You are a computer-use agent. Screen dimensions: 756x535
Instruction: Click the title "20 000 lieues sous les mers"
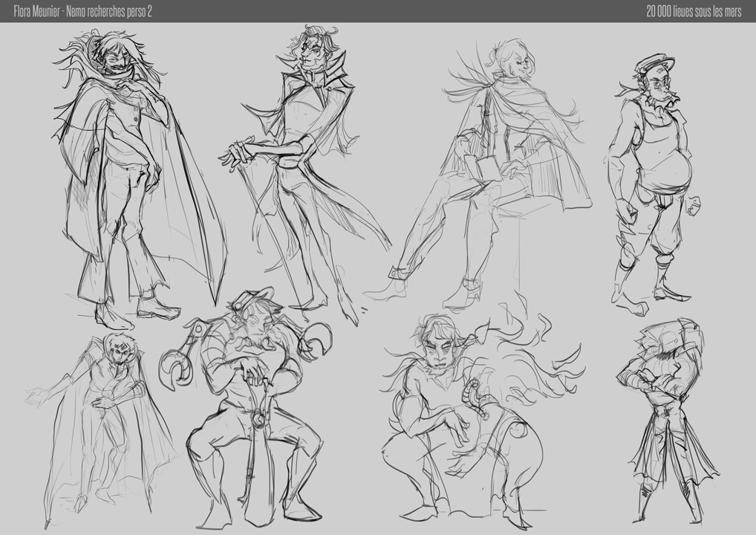coord(694,11)
